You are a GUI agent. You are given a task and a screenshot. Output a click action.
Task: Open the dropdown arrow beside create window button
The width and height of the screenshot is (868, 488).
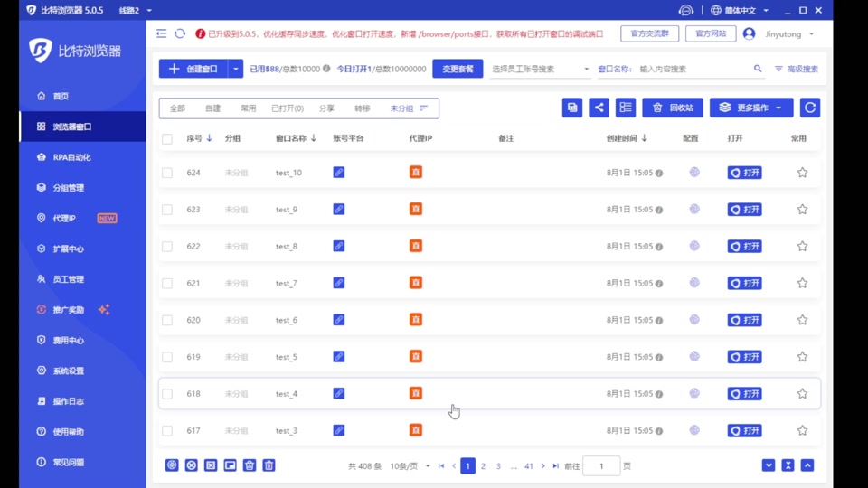pos(236,69)
